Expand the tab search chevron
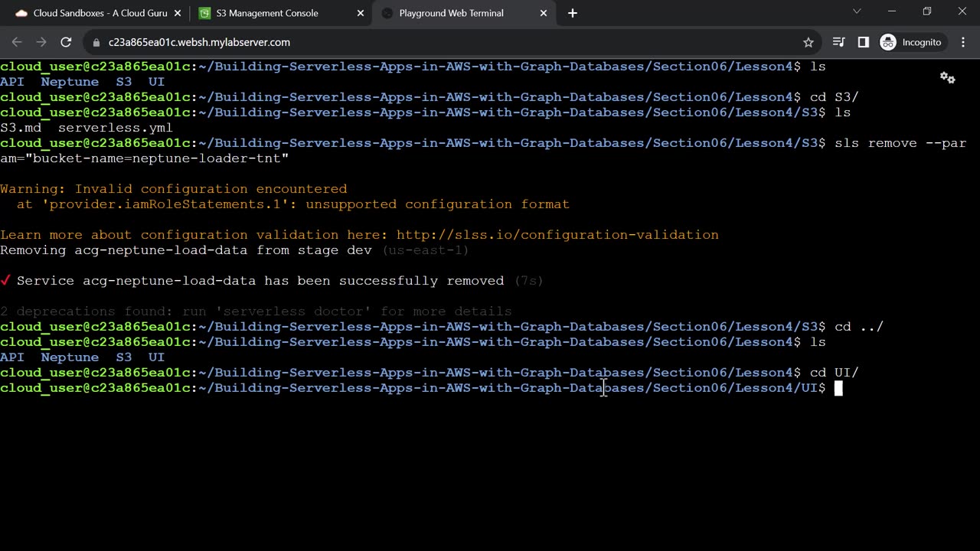The image size is (980, 551). pos(857,11)
